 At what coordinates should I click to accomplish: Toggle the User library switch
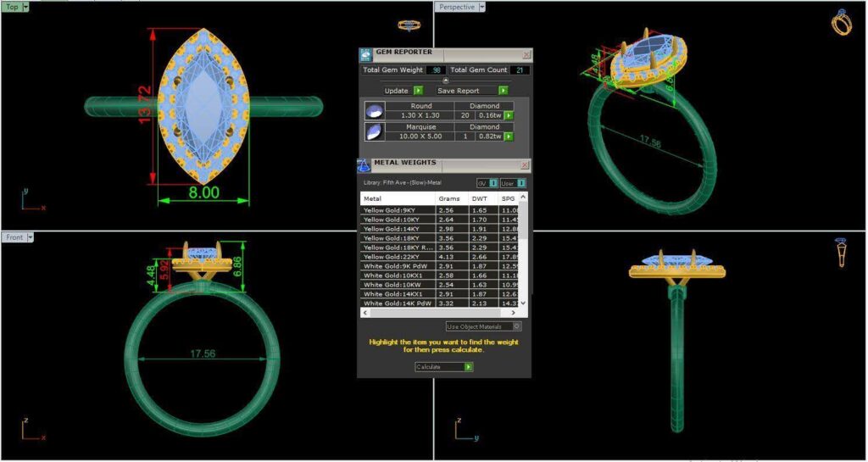click(513, 183)
